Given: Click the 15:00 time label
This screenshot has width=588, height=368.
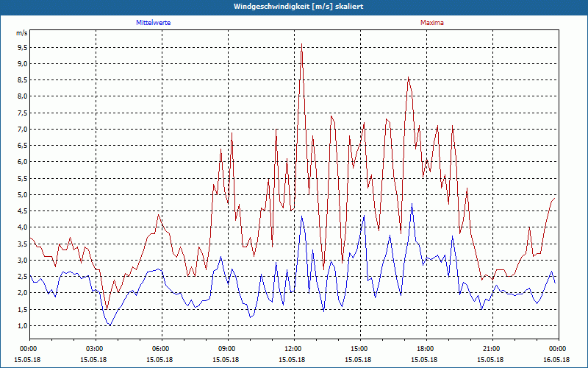Looking at the screenshot, I should point(360,349).
